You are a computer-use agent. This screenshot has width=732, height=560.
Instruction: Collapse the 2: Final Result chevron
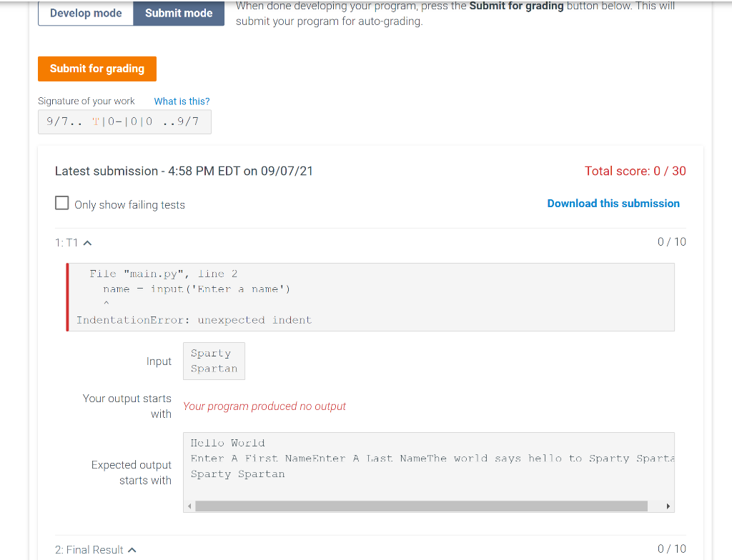click(132, 550)
